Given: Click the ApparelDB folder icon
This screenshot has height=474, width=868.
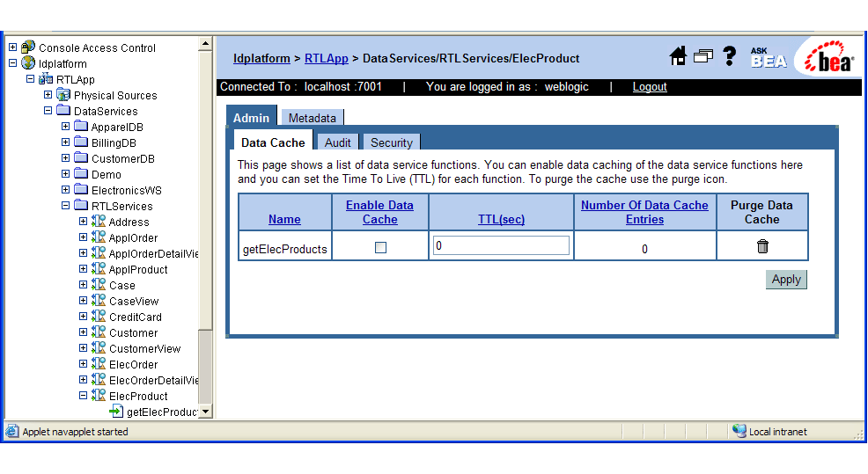Looking at the screenshot, I should 81,126.
